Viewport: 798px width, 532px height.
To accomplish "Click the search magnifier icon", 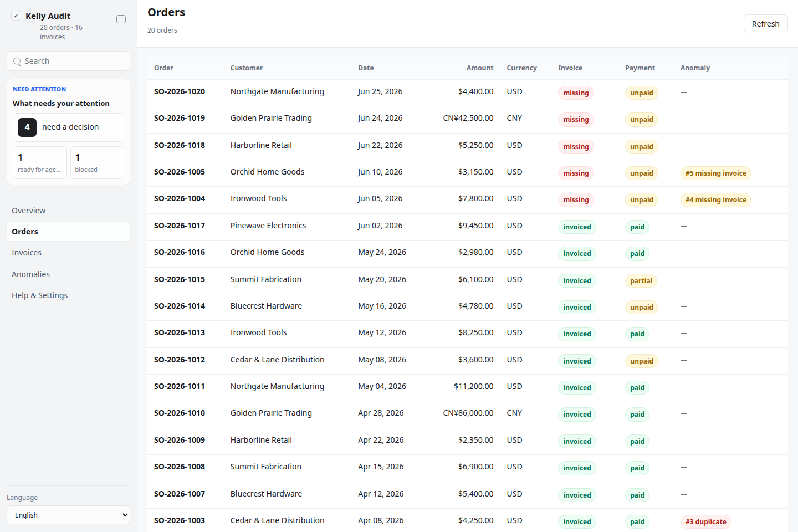I will tap(18, 62).
